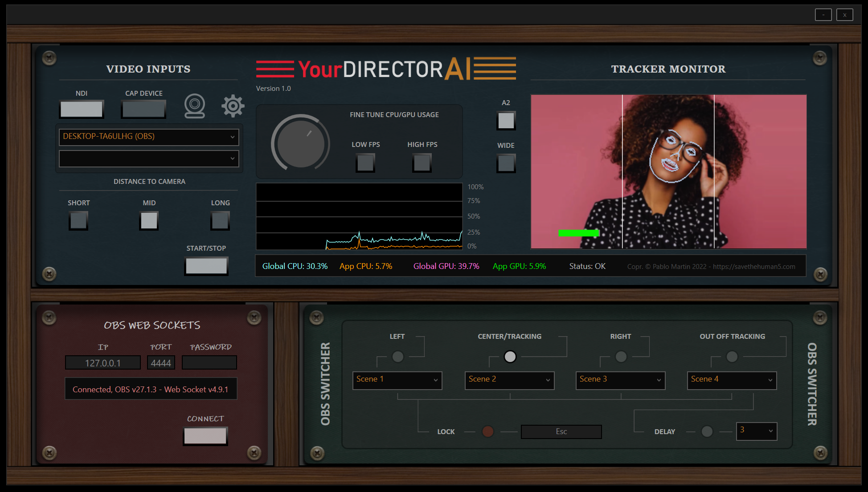Click the CONNECT button

(205, 436)
